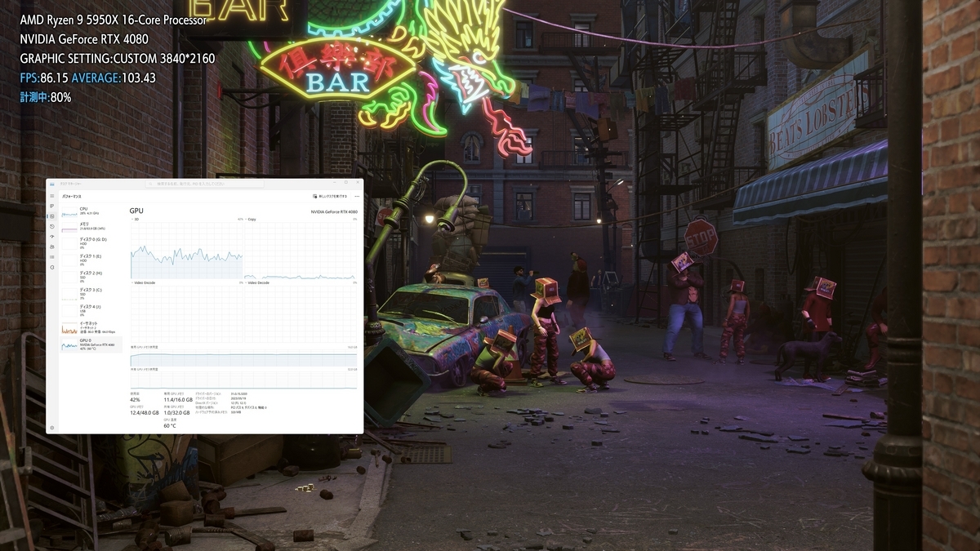Click the 1.0/32.0 GB shared memory value
The height and width of the screenshot is (551, 980).
[176, 412]
